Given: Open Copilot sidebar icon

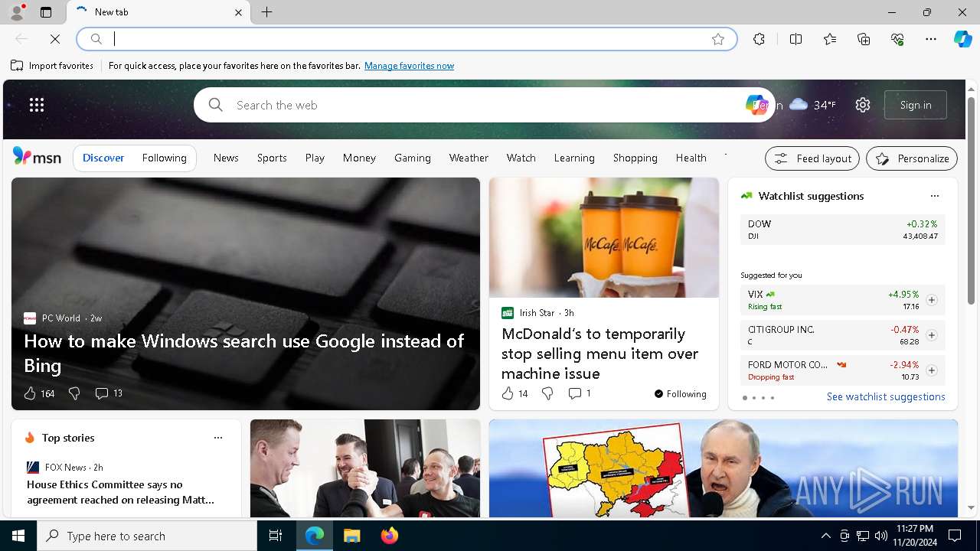Looking at the screenshot, I should click(x=962, y=39).
